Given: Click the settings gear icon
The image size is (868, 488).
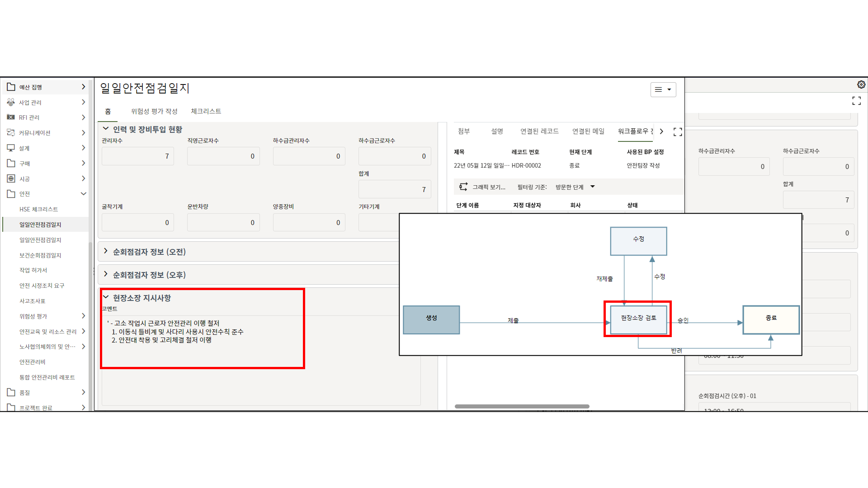Looking at the screenshot, I should click(x=861, y=85).
